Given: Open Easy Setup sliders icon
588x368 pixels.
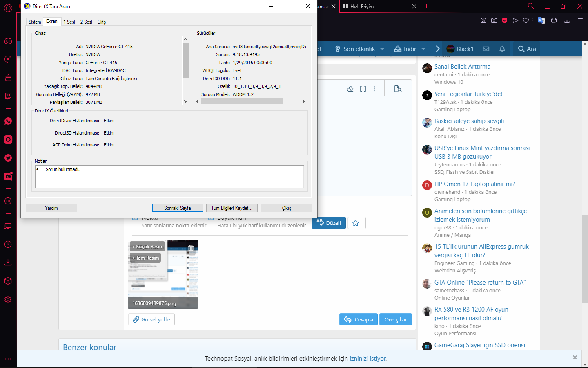Looking at the screenshot, I should [580, 20].
